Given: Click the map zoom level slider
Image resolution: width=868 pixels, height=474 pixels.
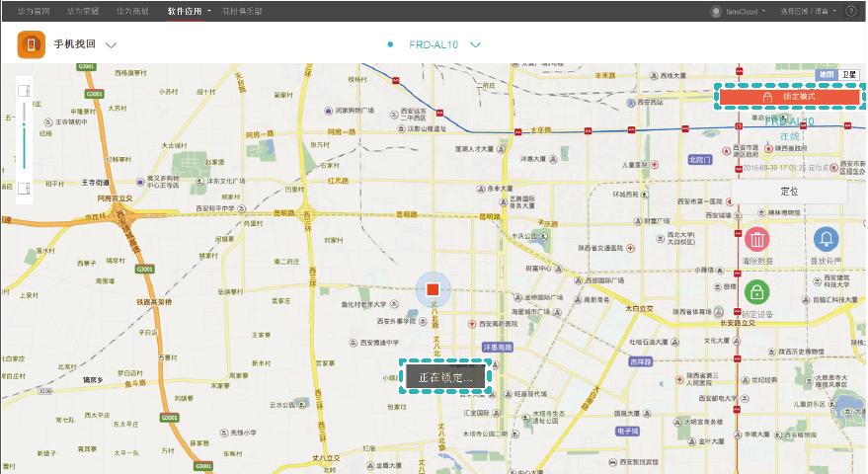Looking at the screenshot, I should pyautogui.click(x=25, y=138).
